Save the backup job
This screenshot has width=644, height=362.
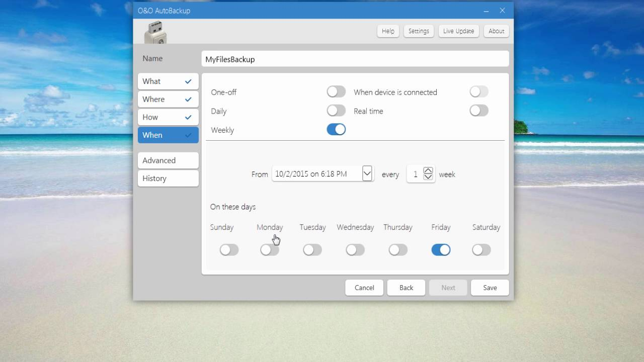(490, 288)
